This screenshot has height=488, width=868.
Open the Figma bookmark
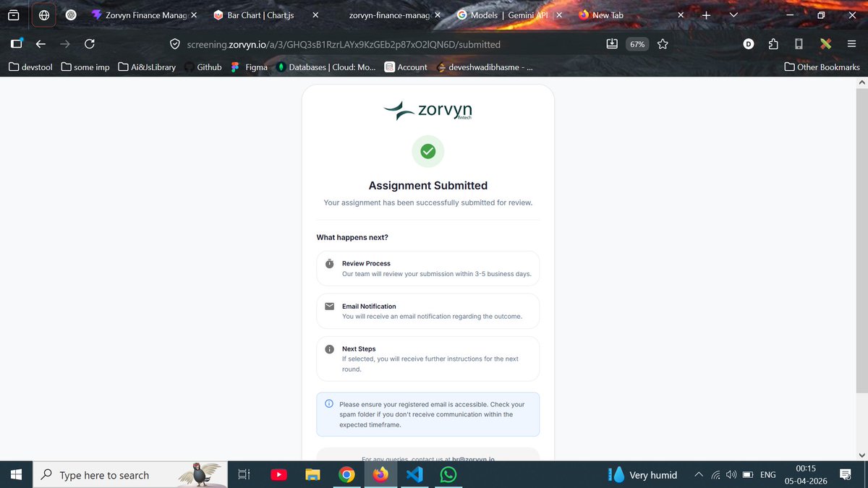click(x=249, y=67)
